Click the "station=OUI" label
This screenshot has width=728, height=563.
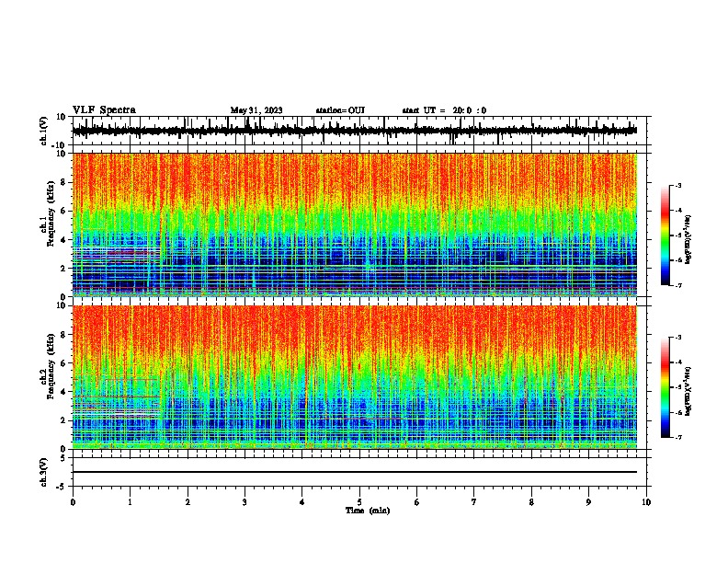340,110
